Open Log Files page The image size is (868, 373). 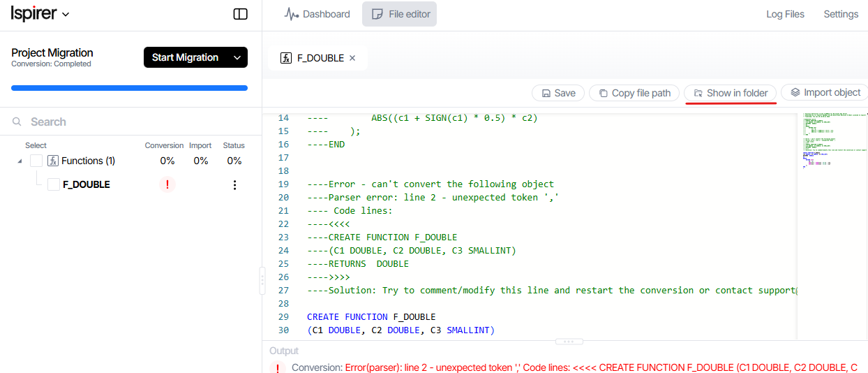point(785,14)
